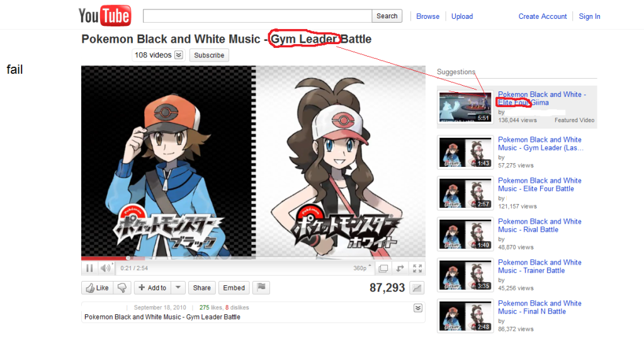This screenshot has width=644, height=337.
Task: Click the thumbs-down dislike icon
Action: tap(122, 288)
